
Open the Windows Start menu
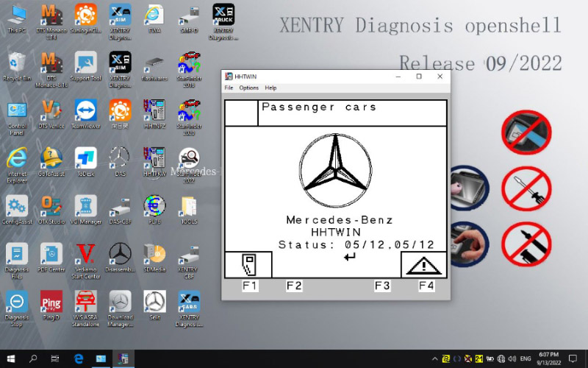(10, 358)
